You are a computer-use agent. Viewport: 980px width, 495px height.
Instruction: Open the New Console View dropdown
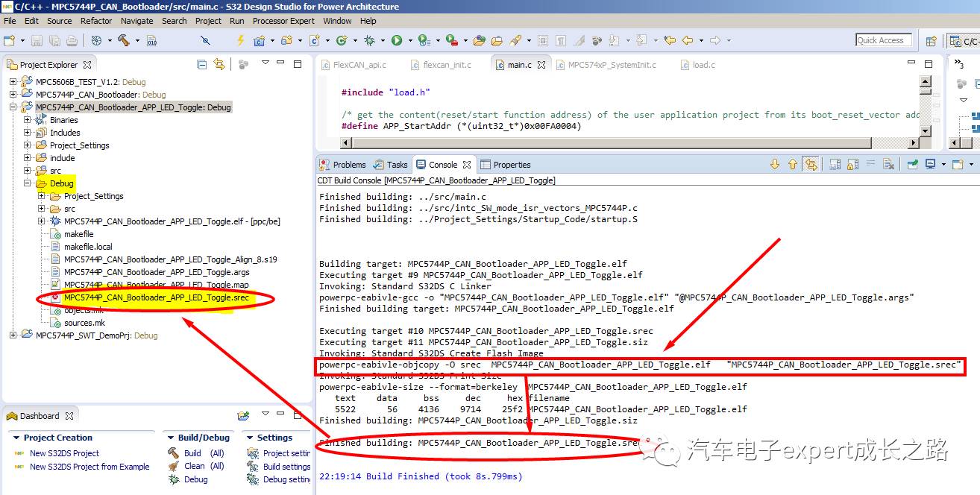(x=970, y=164)
